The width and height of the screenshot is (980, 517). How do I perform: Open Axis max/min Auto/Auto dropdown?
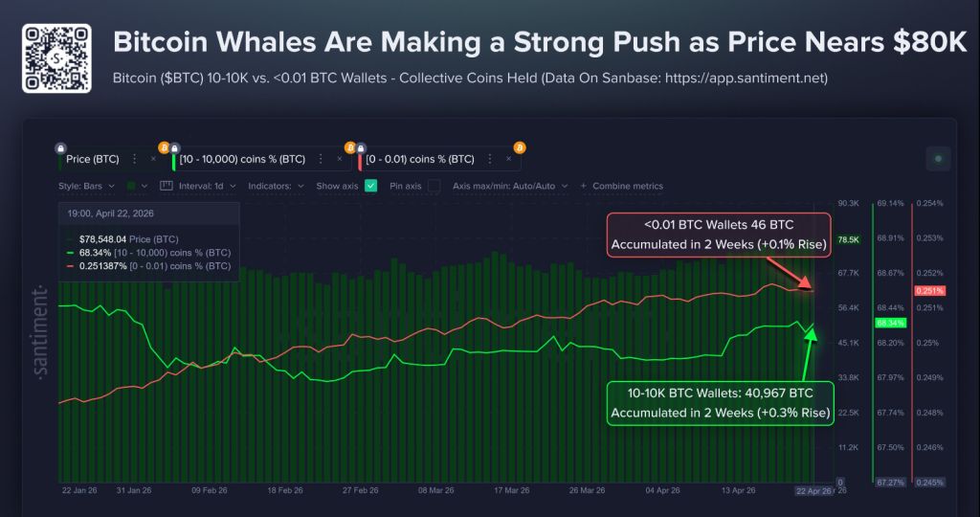[x=510, y=186]
